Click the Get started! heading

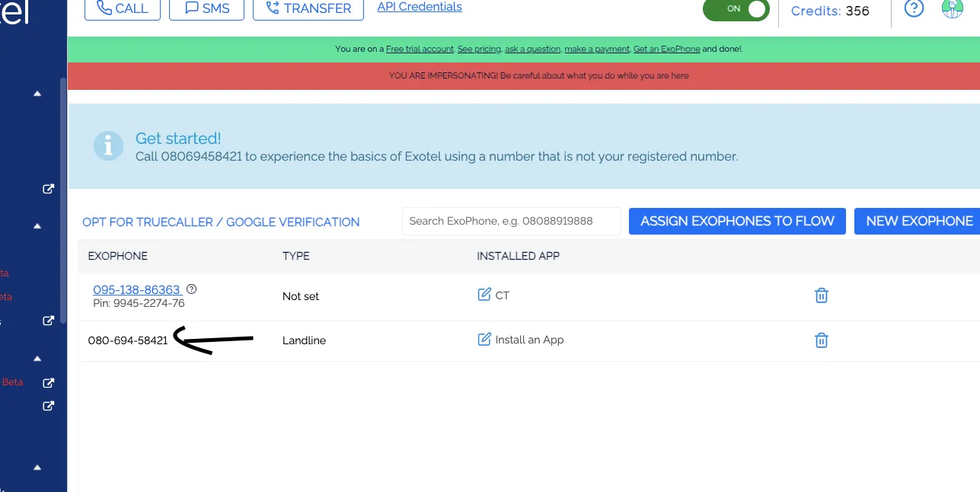178,139
